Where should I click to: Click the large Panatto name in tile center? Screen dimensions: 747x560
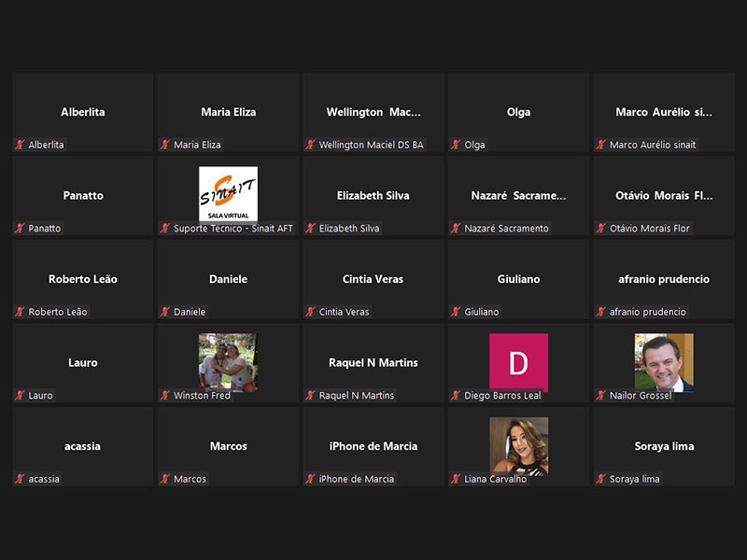[83, 196]
